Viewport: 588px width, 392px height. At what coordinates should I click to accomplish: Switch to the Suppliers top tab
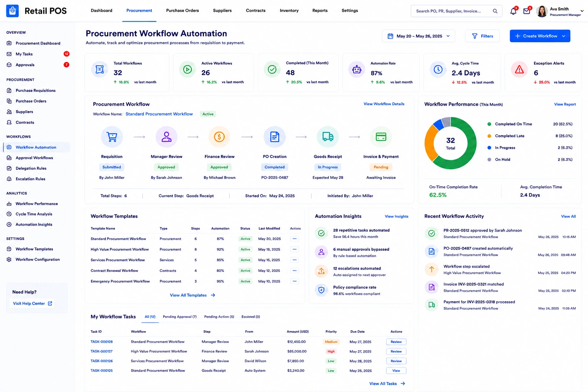[x=222, y=11]
